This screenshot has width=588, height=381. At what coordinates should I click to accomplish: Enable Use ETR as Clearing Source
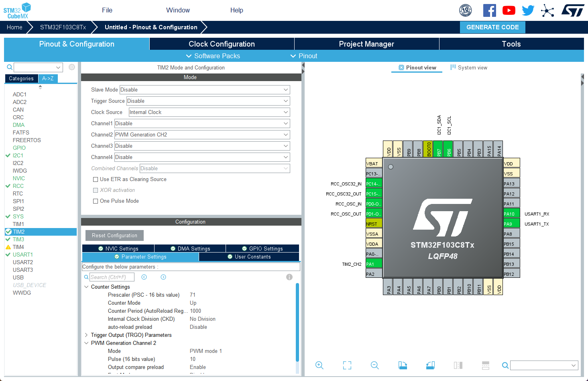pyautogui.click(x=96, y=179)
